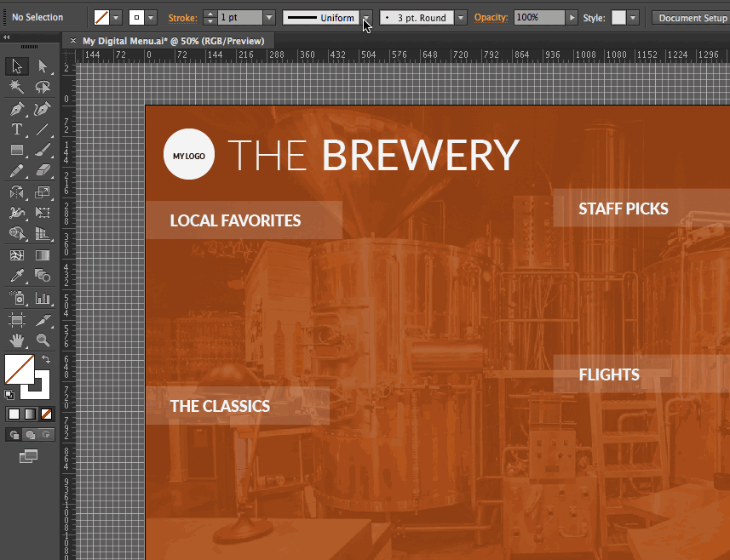Choose the Artboard tool
The image size is (730, 560).
(x=17, y=320)
